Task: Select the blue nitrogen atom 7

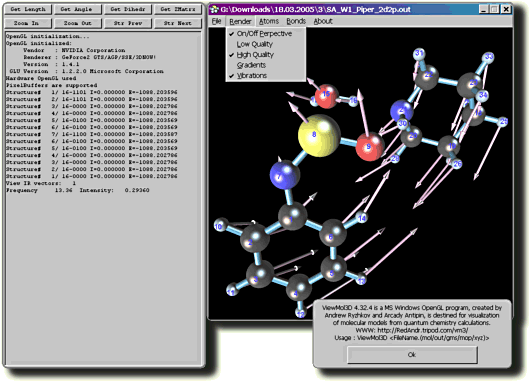Action: 285,175
